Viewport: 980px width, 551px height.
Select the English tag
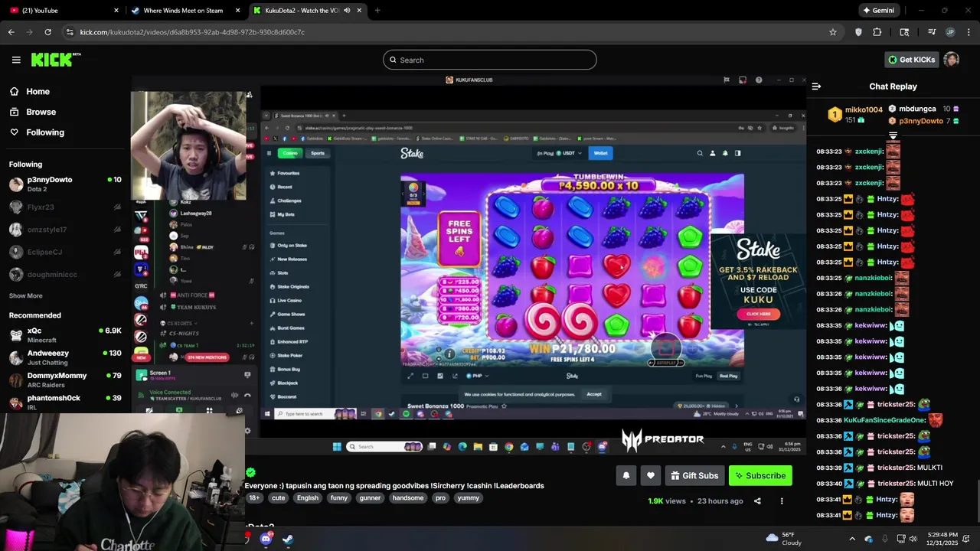pyautogui.click(x=308, y=497)
